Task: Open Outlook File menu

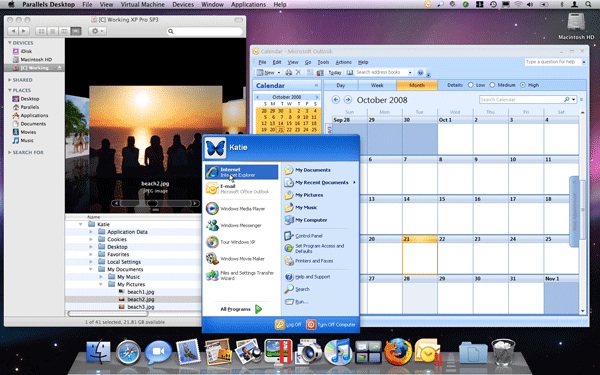Action: [262, 62]
